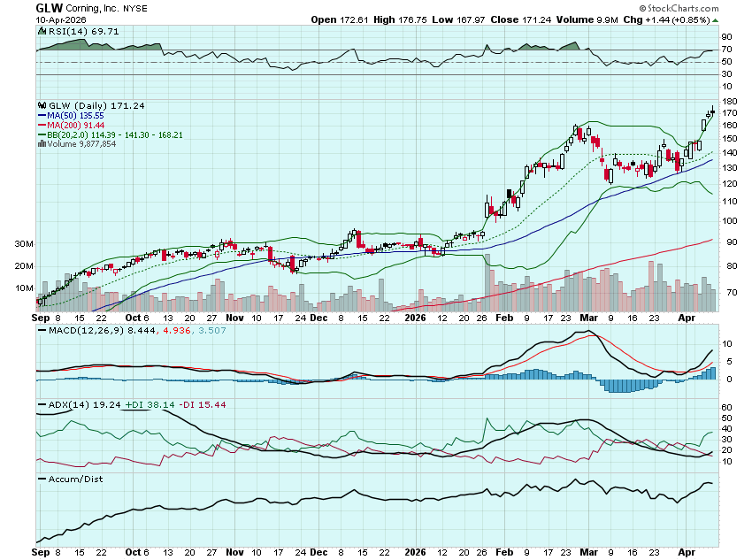Click the Mar label on upper date axis

588,318
